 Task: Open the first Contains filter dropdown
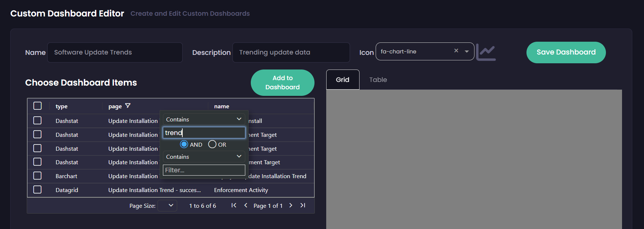pyautogui.click(x=204, y=119)
